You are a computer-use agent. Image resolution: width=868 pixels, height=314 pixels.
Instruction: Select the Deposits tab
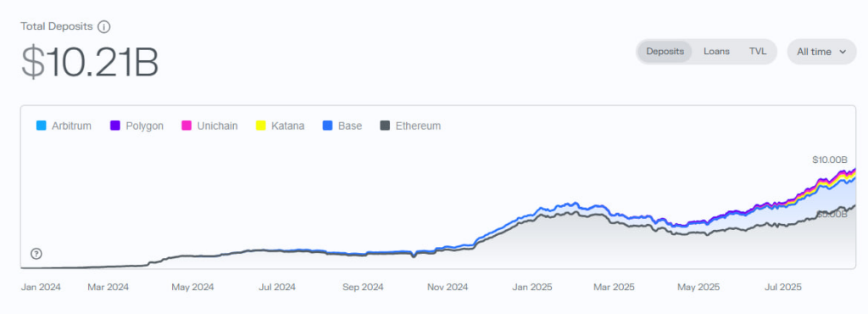point(665,52)
